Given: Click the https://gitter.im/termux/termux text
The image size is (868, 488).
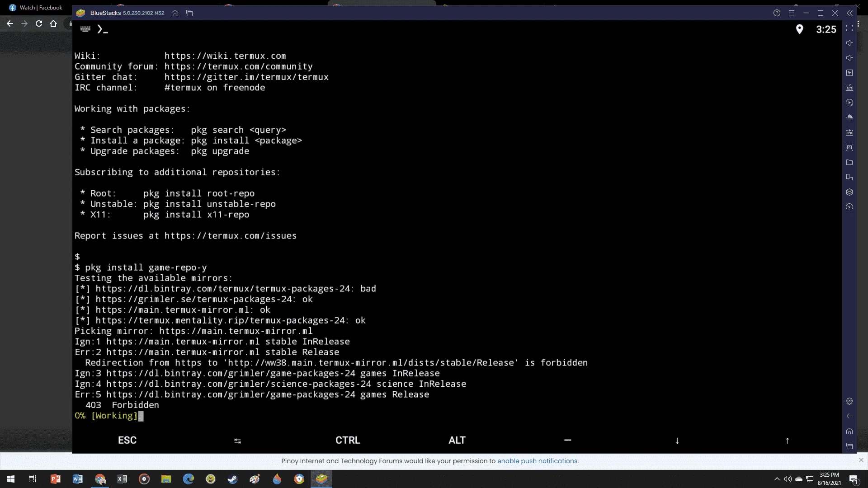Looking at the screenshot, I should pos(246,77).
